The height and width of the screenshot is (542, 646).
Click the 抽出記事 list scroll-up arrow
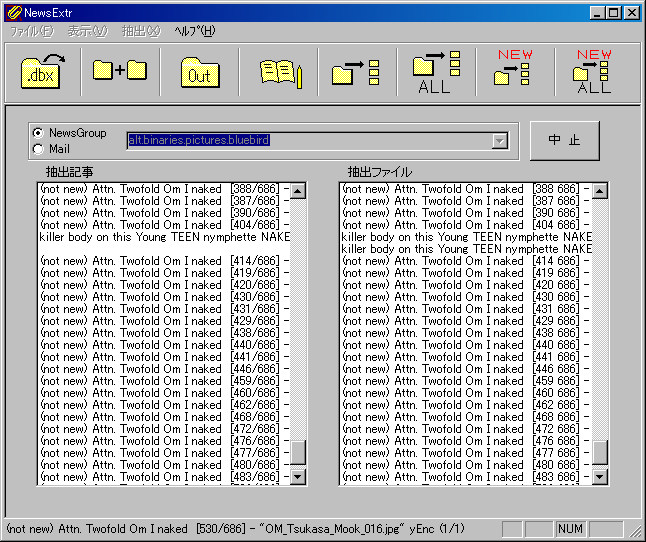pos(297,191)
